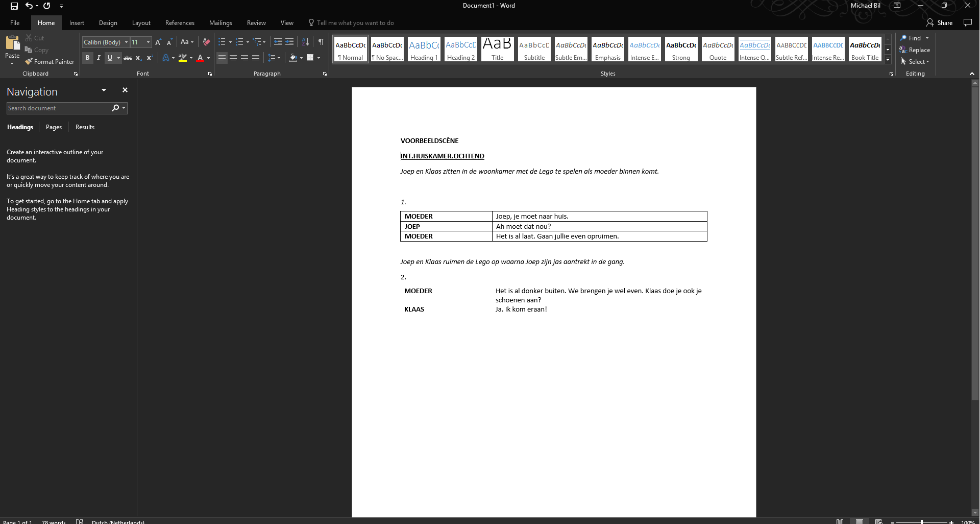Click the Clear All Formatting icon
Viewport: 980px width, 524px height.
[x=206, y=42]
